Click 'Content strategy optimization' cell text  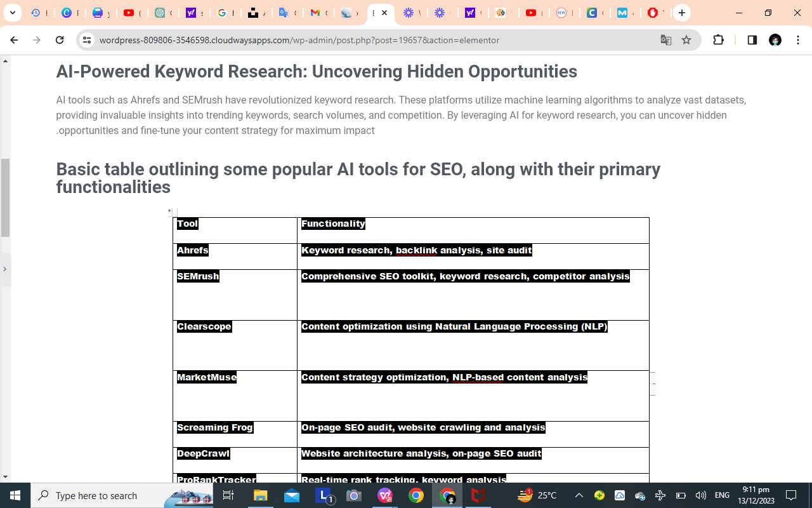click(x=444, y=377)
